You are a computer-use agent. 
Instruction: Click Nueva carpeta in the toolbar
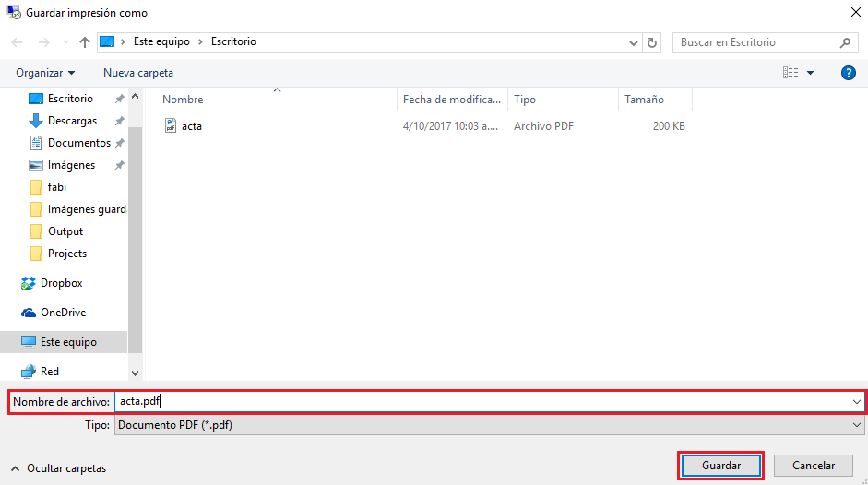pos(138,73)
